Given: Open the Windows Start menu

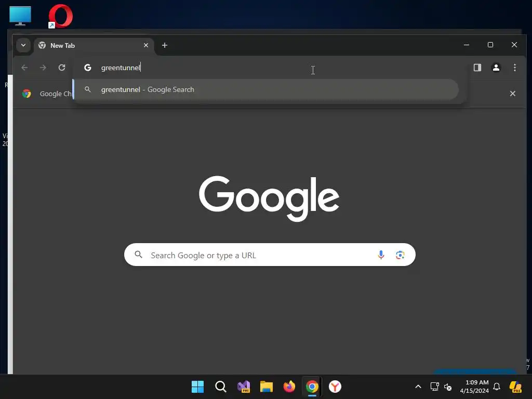Looking at the screenshot, I should point(197,387).
